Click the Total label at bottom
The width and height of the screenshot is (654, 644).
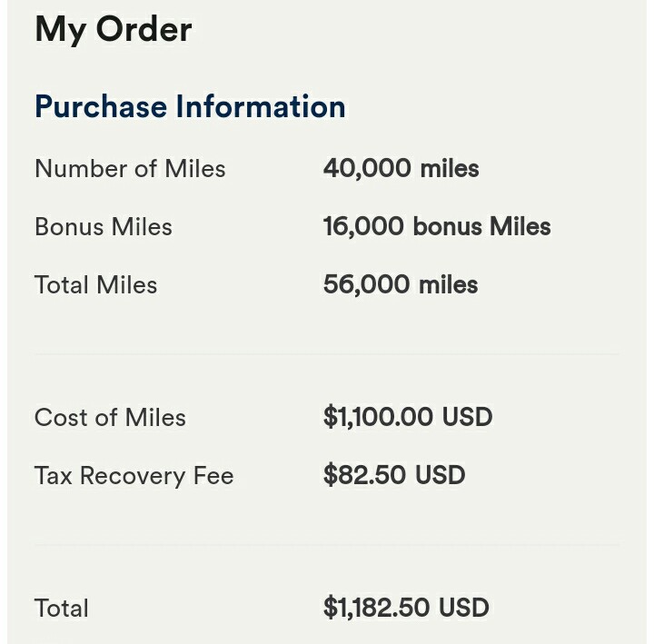62,609
